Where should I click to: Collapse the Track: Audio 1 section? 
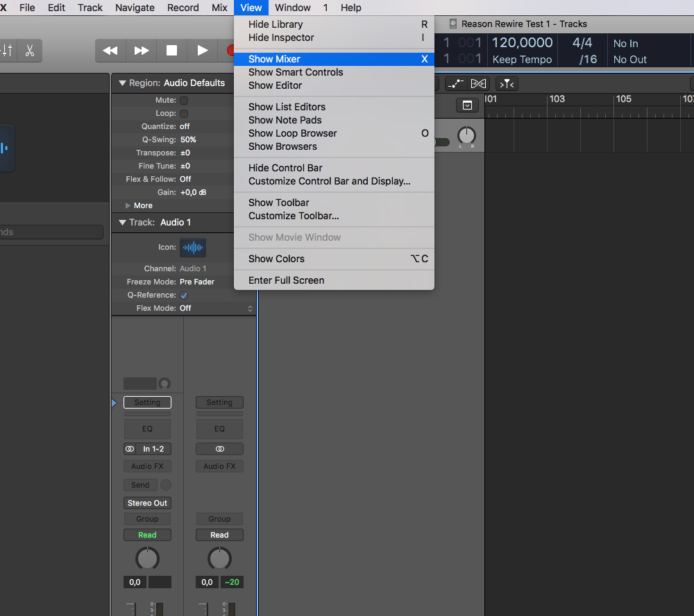[x=122, y=223]
